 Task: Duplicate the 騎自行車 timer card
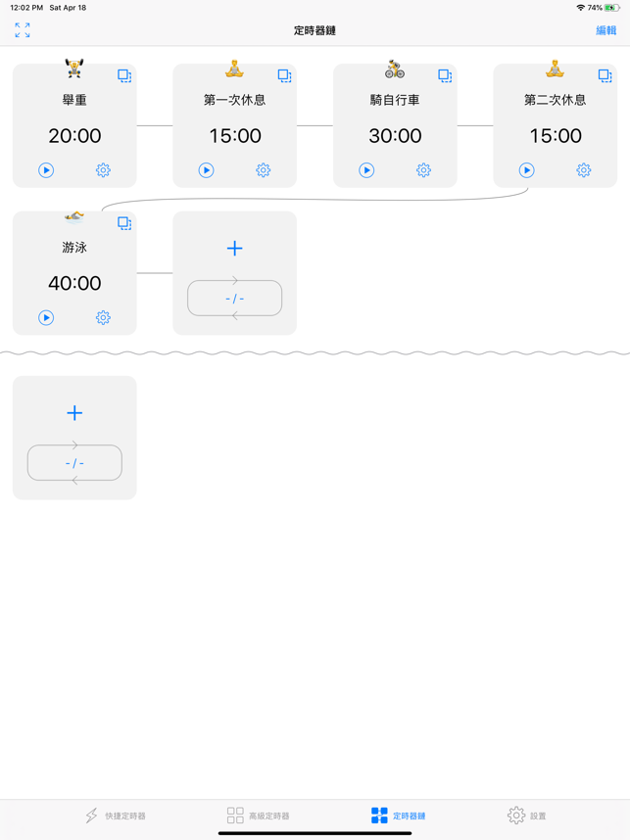pyautogui.click(x=445, y=74)
